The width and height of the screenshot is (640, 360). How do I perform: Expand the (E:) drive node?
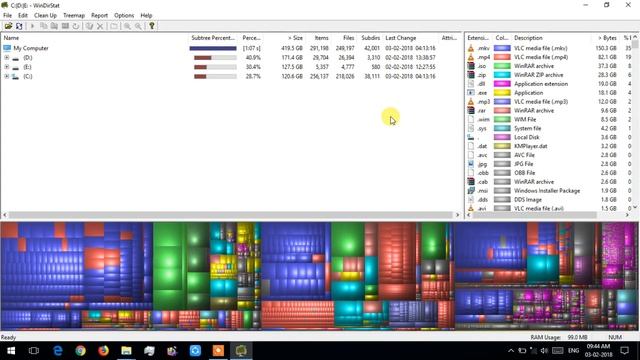7,67
